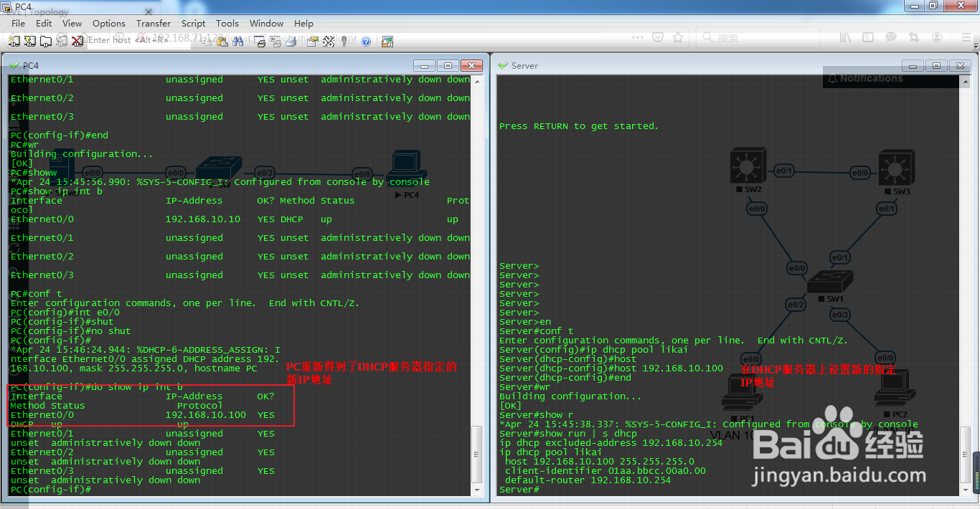The image size is (980, 509).
Task: Click the 'PC(config)#int e0/0' line
Action: (65, 313)
